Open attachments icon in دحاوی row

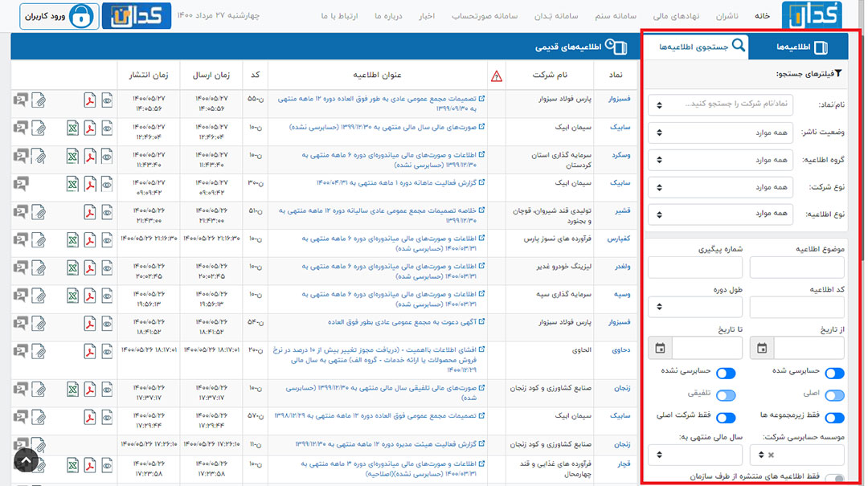(x=39, y=352)
